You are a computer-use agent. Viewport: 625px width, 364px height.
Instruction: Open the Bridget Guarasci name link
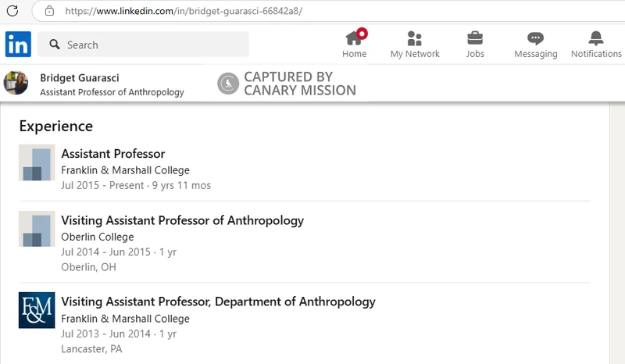(x=80, y=78)
